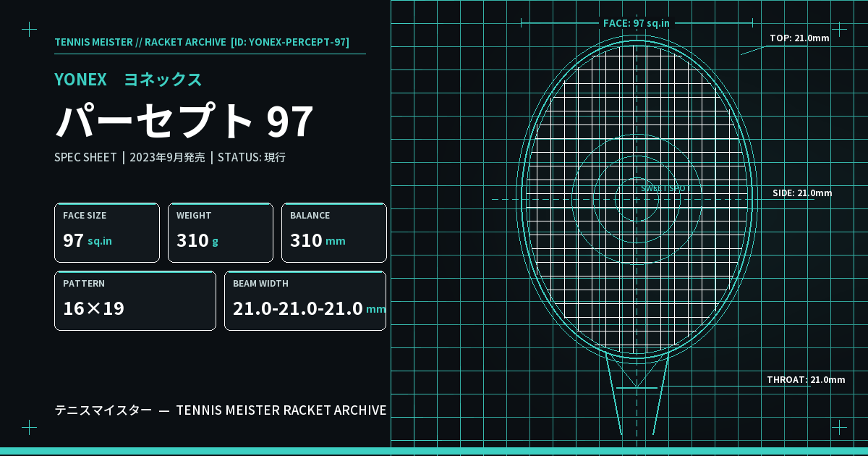Screen dimensions: 868x456
Task: Click the SPEC SHEET label
Action: pyautogui.click(x=85, y=157)
